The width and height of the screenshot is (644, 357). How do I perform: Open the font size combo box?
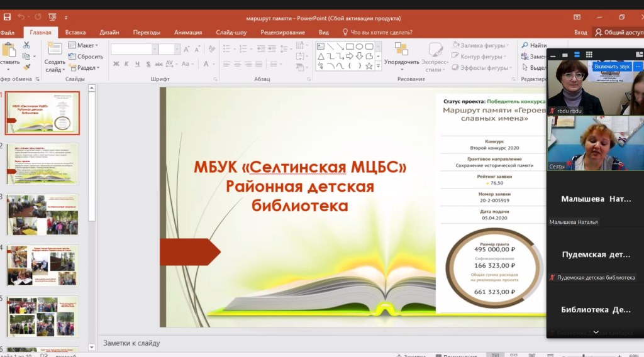pos(169,49)
